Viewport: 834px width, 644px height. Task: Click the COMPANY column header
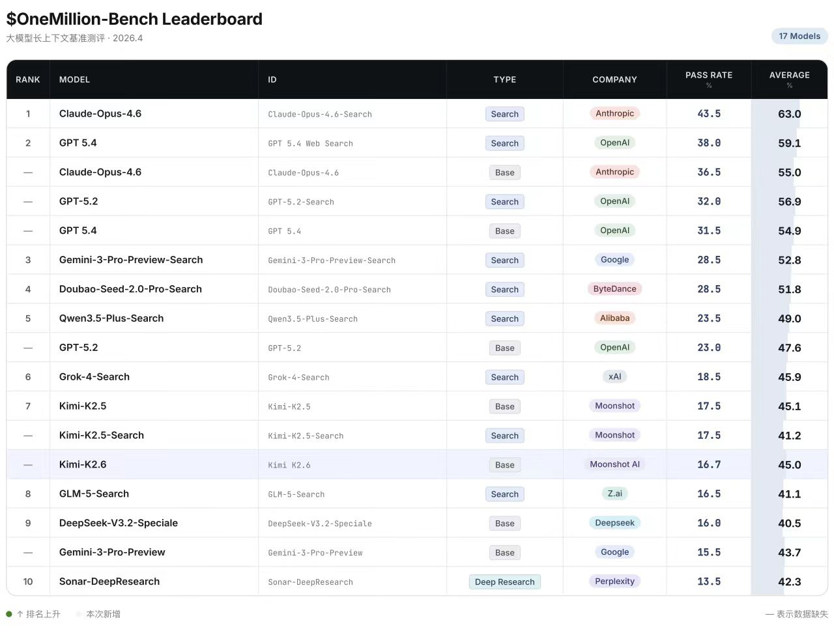(614, 79)
